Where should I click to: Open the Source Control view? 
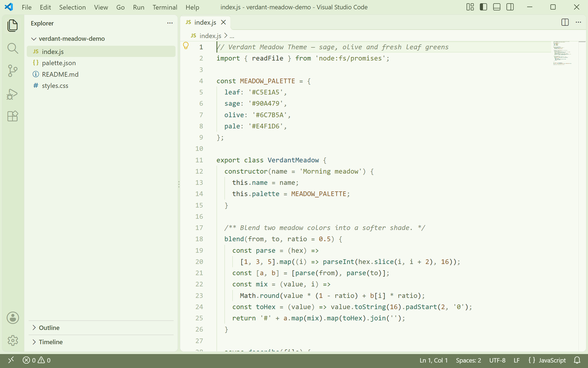point(13,71)
